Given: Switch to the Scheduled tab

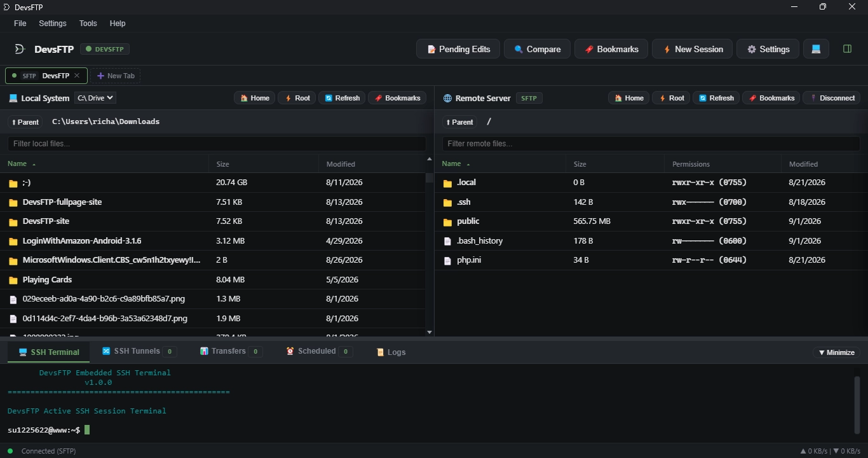Looking at the screenshot, I should pos(319,351).
